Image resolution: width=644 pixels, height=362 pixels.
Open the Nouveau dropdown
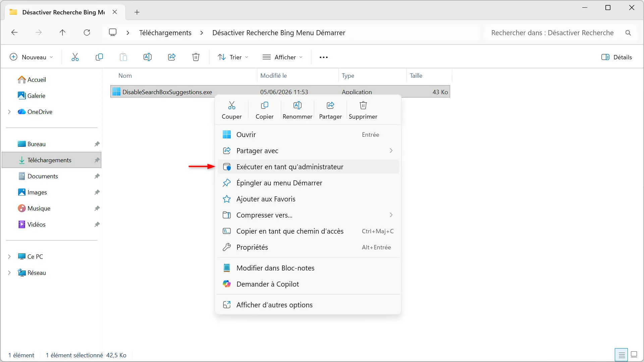coord(31,57)
